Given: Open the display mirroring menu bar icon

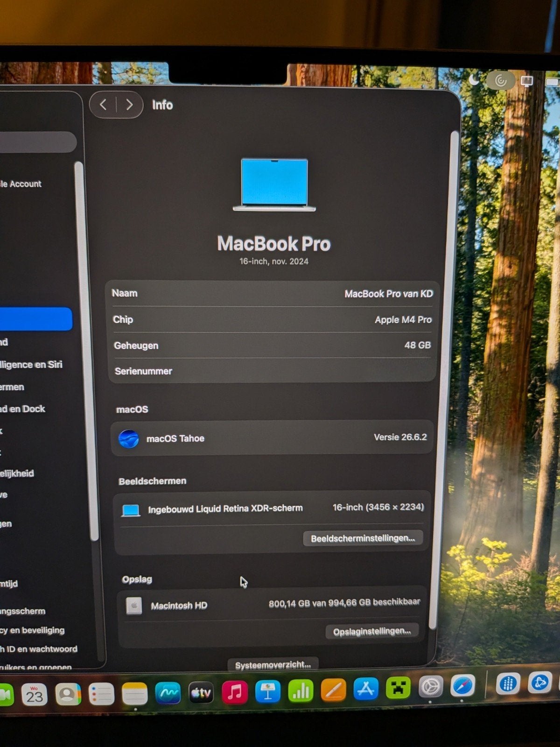Looking at the screenshot, I should [x=527, y=82].
